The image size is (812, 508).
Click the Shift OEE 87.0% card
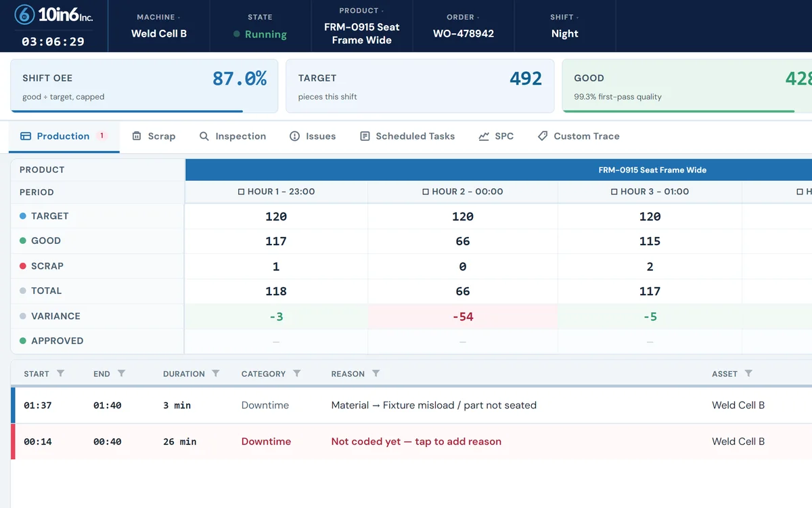click(144, 86)
